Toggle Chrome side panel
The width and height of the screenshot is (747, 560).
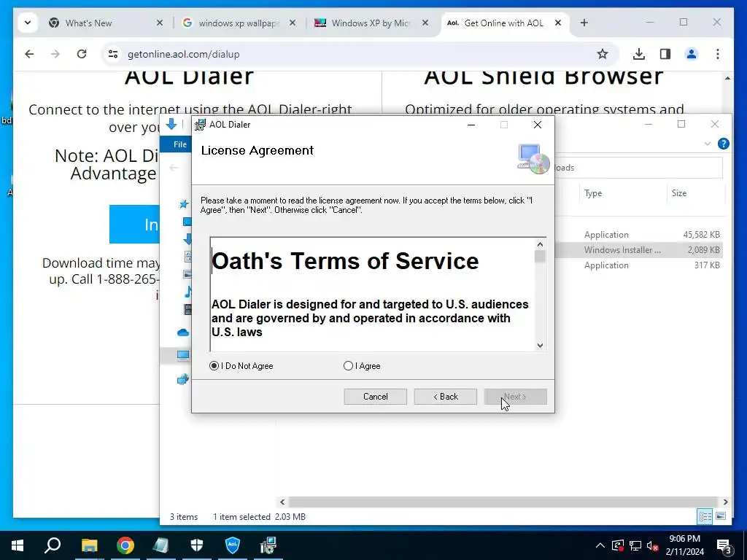pos(665,54)
